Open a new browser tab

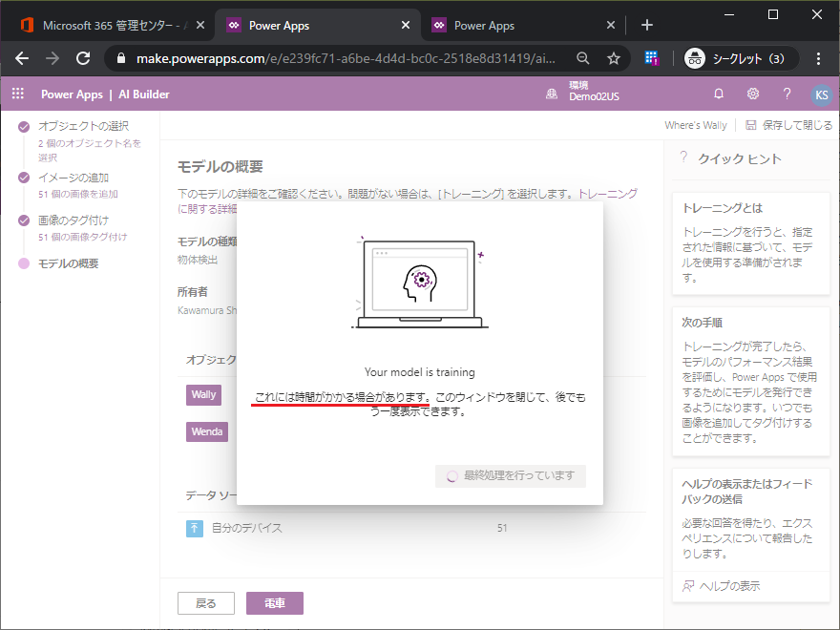(x=646, y=25)
